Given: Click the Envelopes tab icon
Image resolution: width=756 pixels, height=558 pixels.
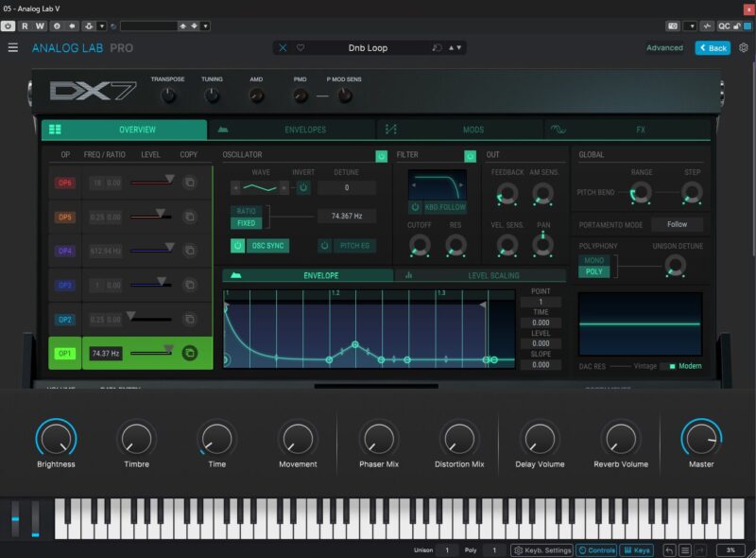Looking at the screenshot, I should click(x=223, y=130).
